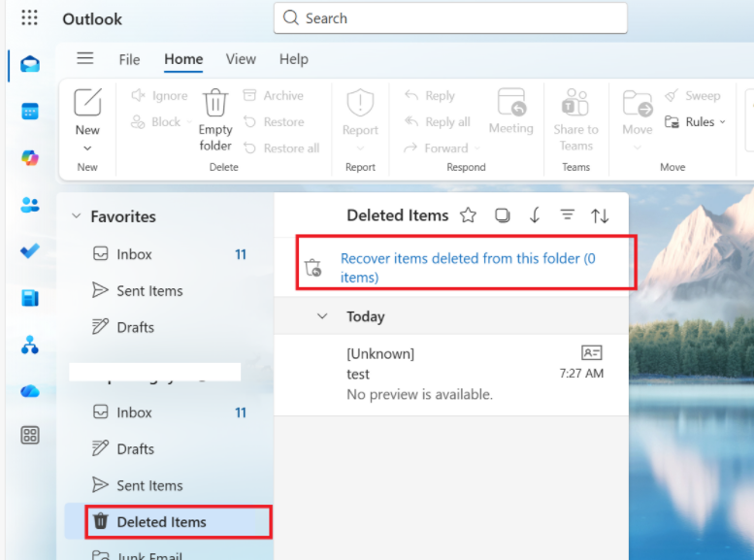The width and height of the screenshot is (754, 560).
Task: Click Restore in the Delete group
Action: click(274, 121)
